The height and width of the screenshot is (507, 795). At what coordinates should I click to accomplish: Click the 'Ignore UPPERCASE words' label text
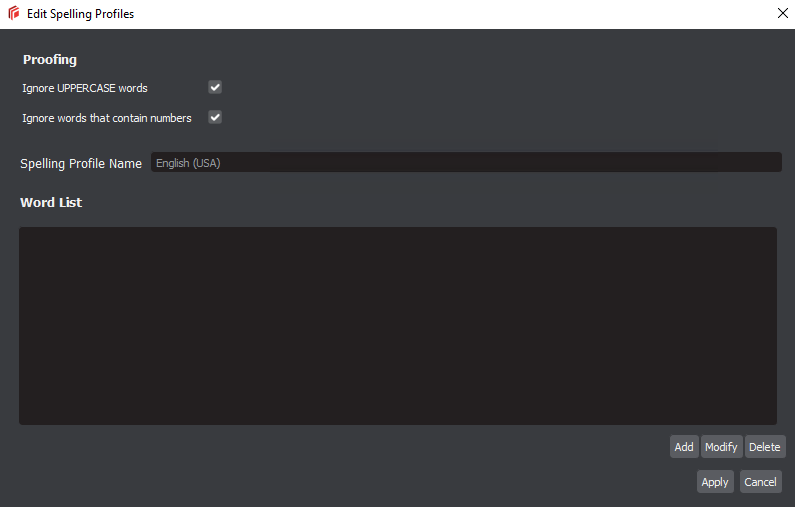tap(85, 88)
